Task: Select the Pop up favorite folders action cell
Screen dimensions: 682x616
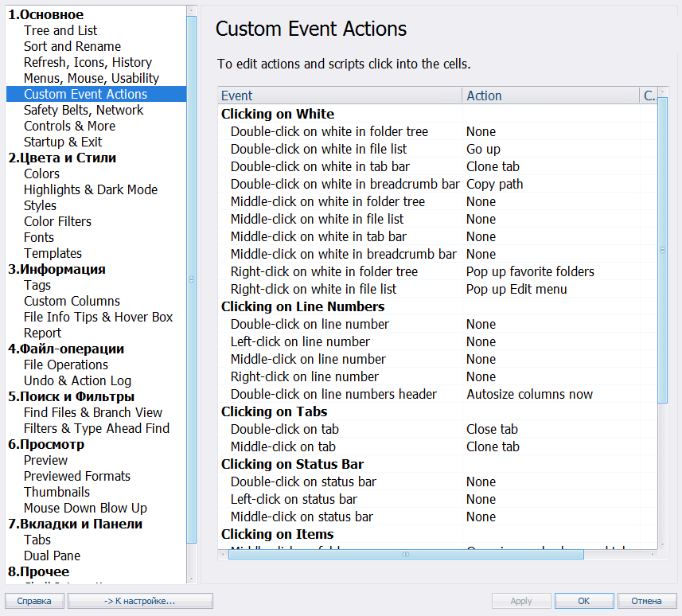Action: pos(530,271)
